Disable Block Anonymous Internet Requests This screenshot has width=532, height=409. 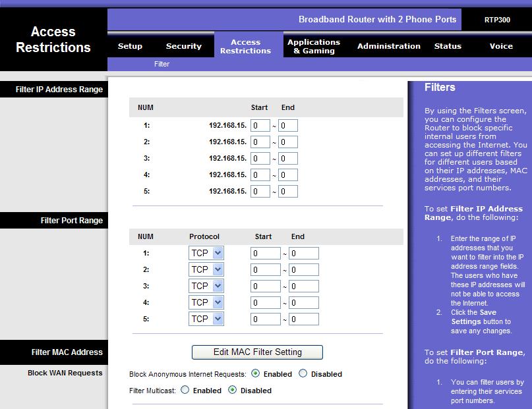click(x=301, y=374)
